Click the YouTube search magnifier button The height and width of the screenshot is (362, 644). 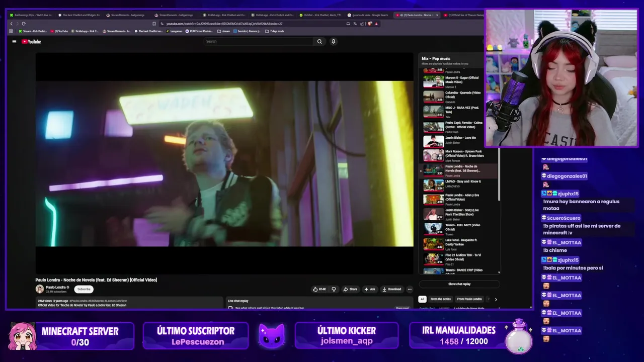click(319, 42)
